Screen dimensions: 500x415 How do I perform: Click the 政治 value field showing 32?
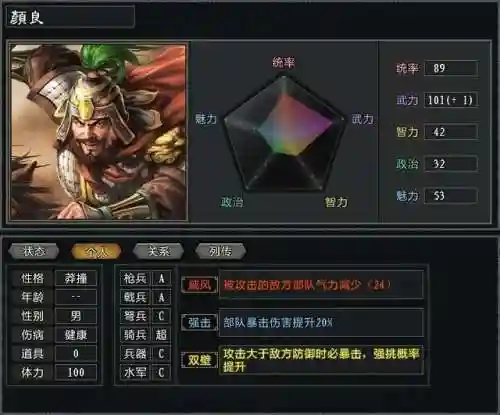(x=451, y=164)
